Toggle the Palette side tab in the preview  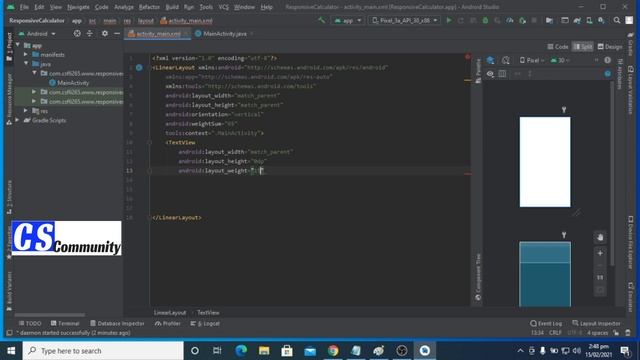pyautogui.click(x=478, y=71)
